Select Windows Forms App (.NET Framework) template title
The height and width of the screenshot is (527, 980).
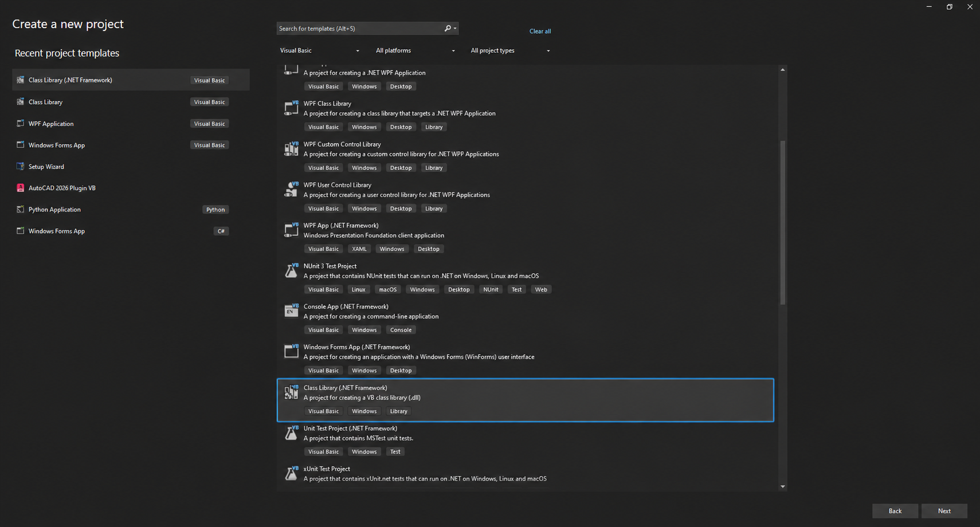pos(356,347)
